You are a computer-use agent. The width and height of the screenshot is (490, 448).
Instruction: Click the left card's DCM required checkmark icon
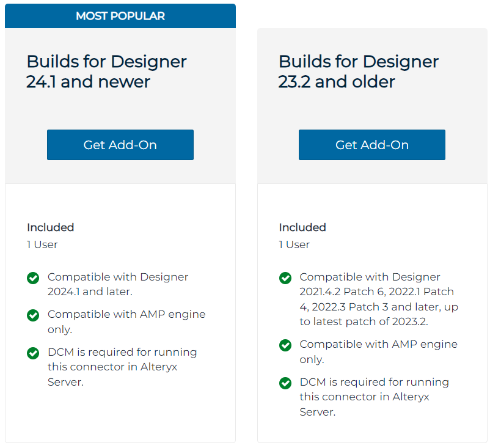pos(33,353)
